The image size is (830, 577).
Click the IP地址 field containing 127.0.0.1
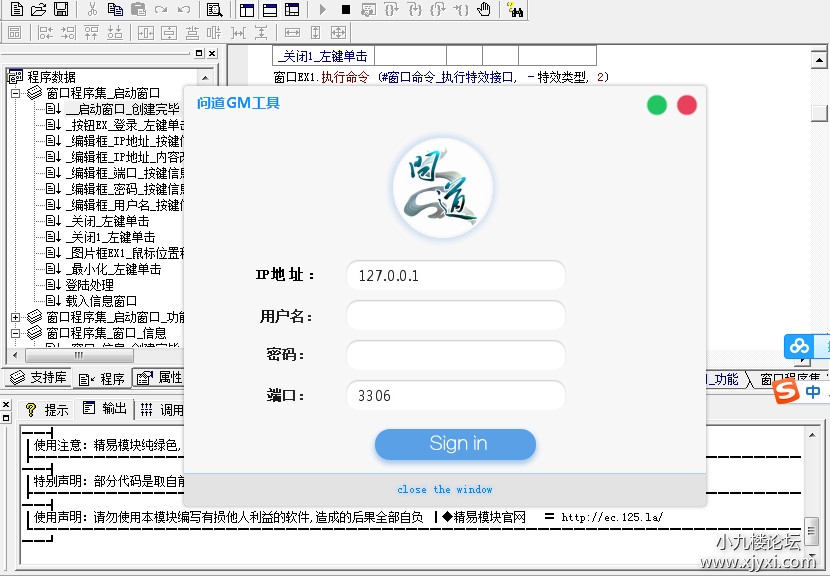click(x=455, y=276)
